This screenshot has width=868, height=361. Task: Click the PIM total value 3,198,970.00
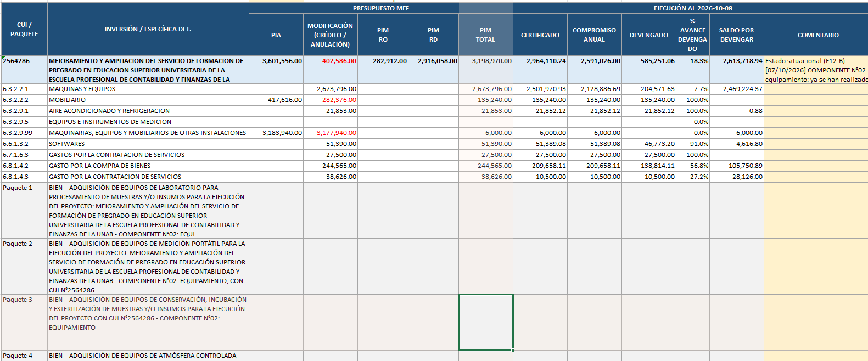click(486, 70)
